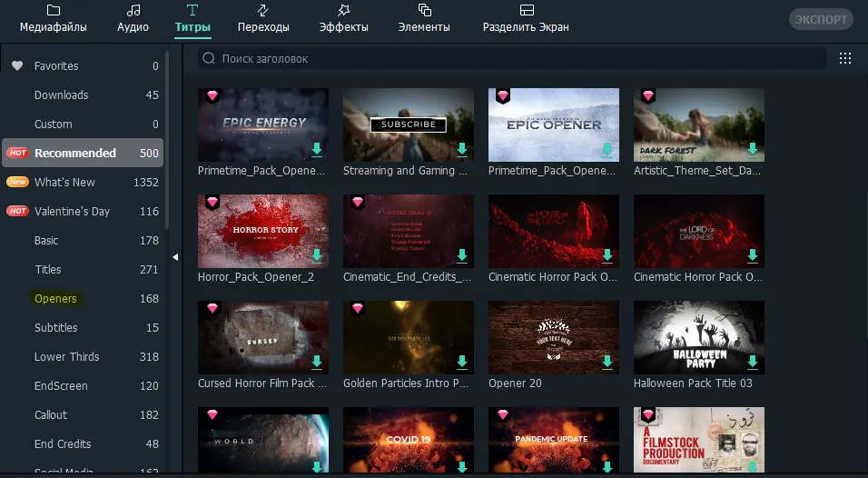Select the Horror Story thumbnail

(x=263, y=231)
